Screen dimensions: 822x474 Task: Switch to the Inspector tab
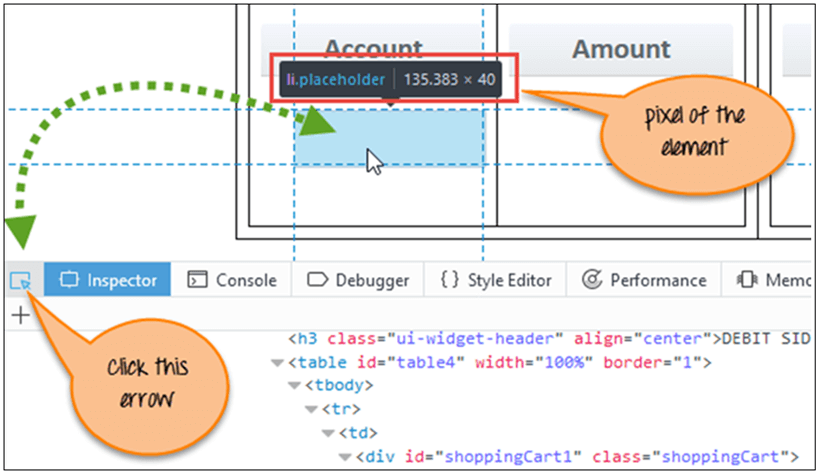coord(108,280)
